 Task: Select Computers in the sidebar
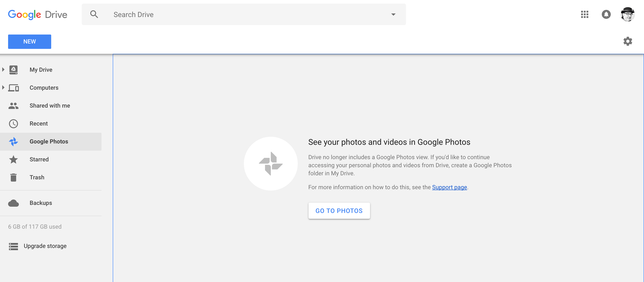[51, 88]
